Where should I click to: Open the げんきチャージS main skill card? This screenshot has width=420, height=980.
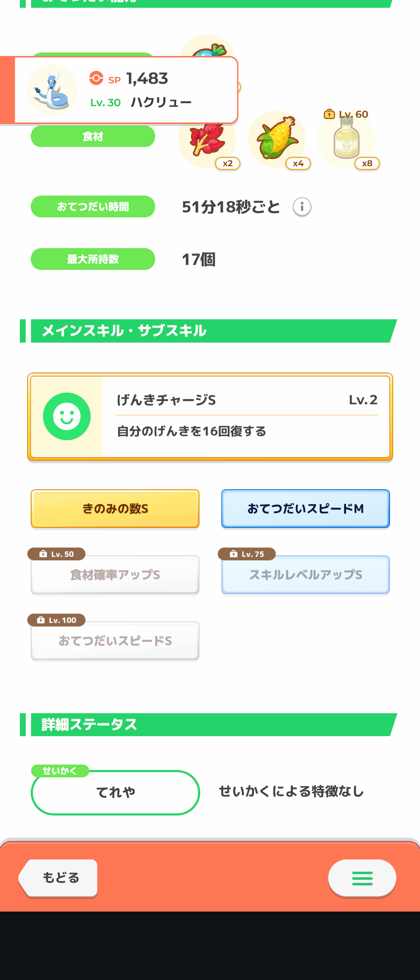[x=210, y=417]
